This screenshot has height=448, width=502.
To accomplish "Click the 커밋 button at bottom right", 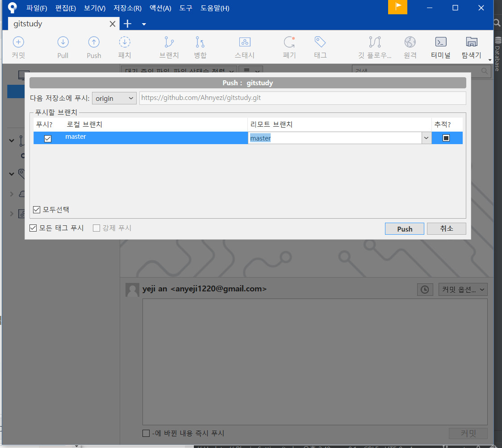I will click(468, 433).
